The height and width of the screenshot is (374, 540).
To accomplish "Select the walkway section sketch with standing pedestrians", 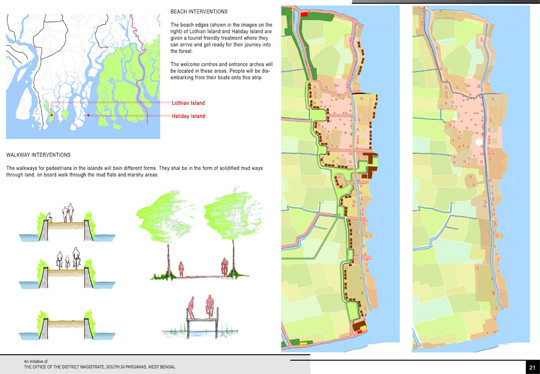I will tap(67, 222).
